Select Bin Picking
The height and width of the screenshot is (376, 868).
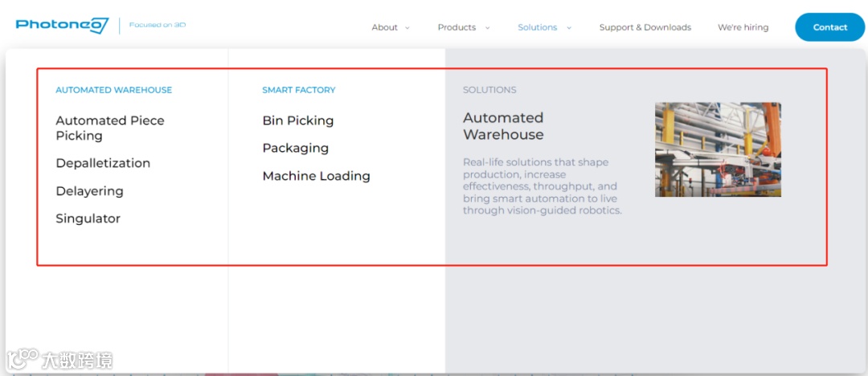click(298, 121)
